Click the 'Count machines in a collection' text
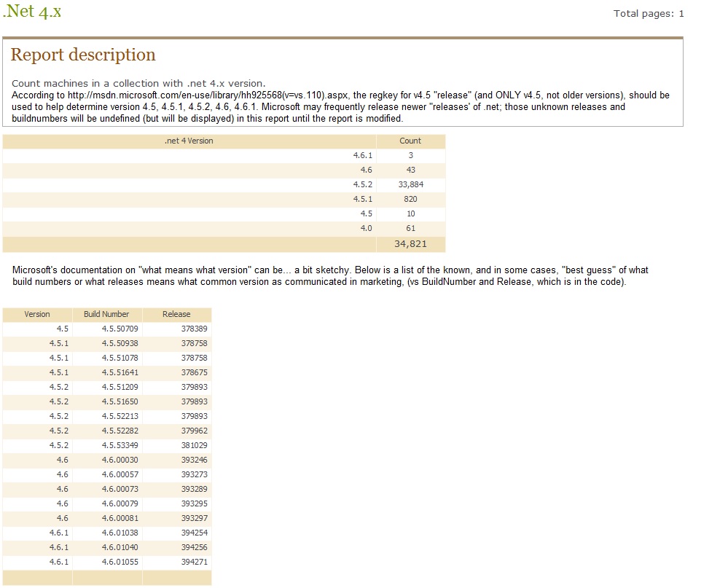728x588 pixels. (138, 84)
